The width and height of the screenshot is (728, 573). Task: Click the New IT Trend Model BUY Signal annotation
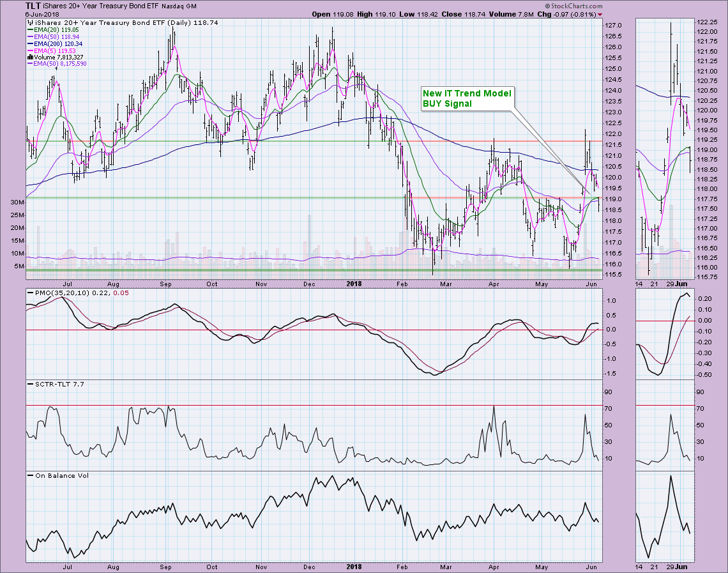coord(466,98)
